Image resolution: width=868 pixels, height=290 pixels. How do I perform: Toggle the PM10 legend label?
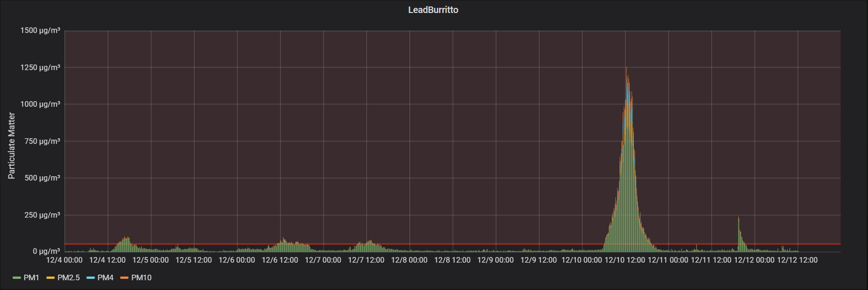[x=141, y=277]
